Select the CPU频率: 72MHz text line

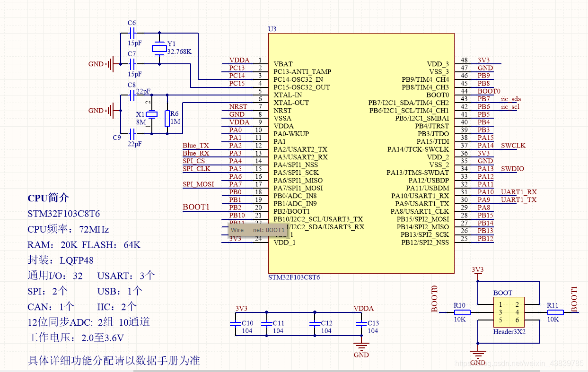(68, 229)
